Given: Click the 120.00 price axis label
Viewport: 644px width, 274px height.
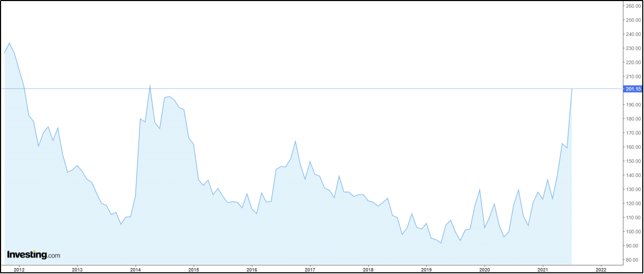Looking at the screenshot, I should (x=633, y=203).
